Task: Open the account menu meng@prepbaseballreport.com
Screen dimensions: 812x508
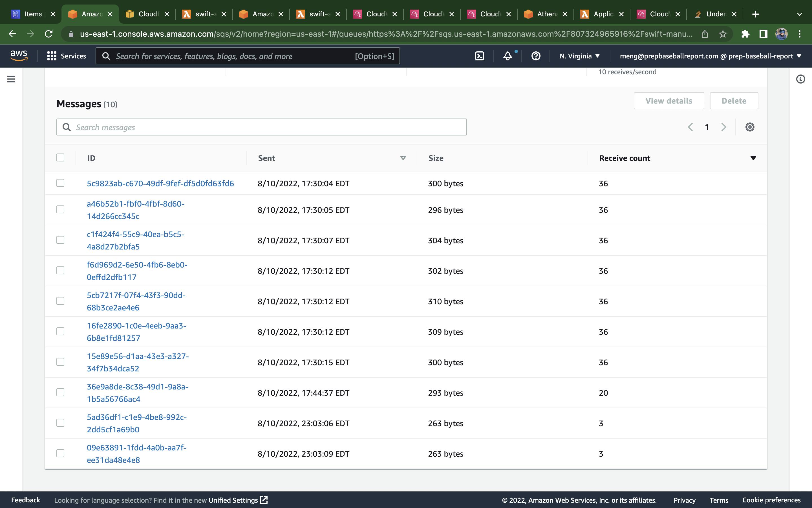Action: click(710, 56)
